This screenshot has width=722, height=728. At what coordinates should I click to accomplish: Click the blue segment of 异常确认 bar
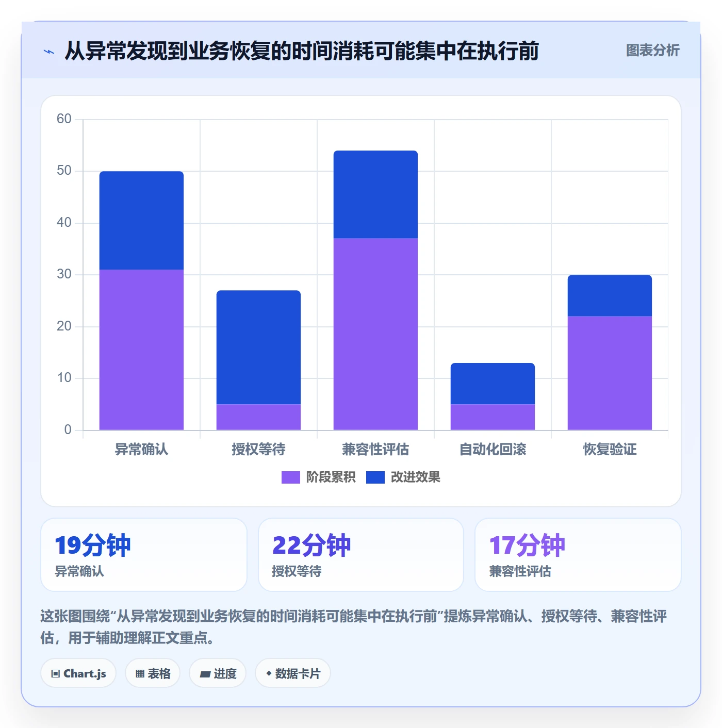141,220
